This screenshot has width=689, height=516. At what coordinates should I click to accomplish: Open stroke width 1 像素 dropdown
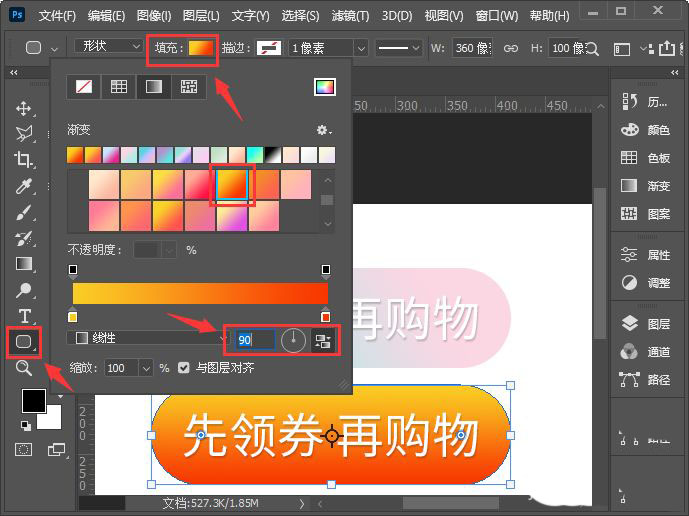coord(361,48)
